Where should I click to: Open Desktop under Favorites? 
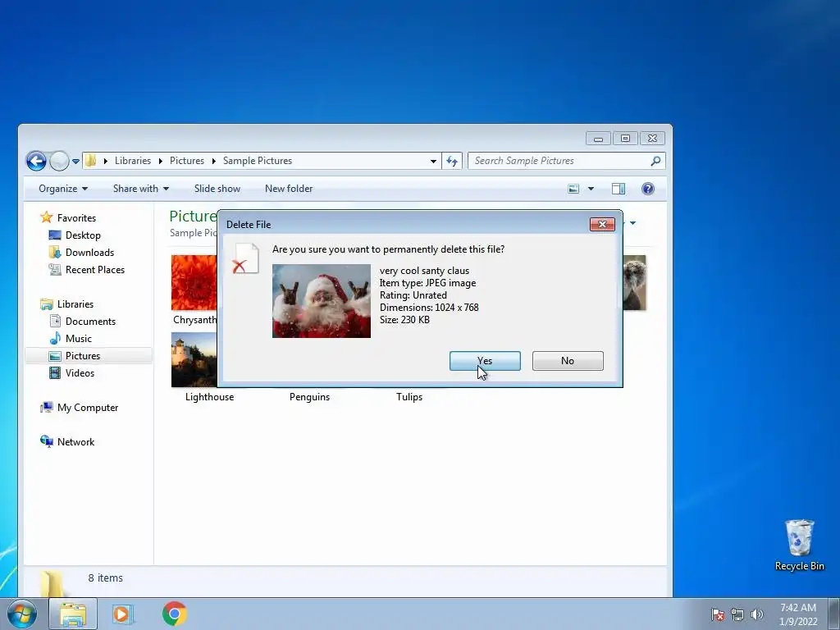coord(83,235)
